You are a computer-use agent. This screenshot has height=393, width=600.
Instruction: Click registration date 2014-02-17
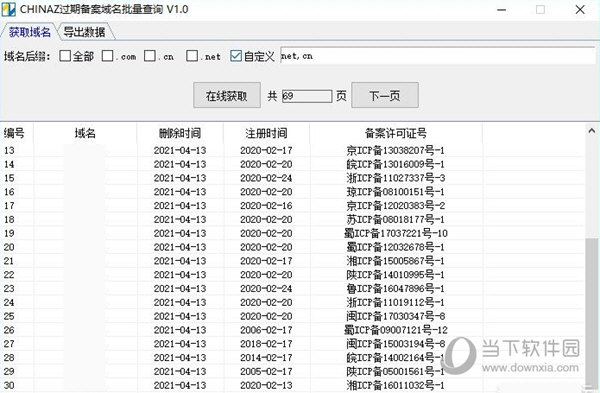tap(266, 357)
